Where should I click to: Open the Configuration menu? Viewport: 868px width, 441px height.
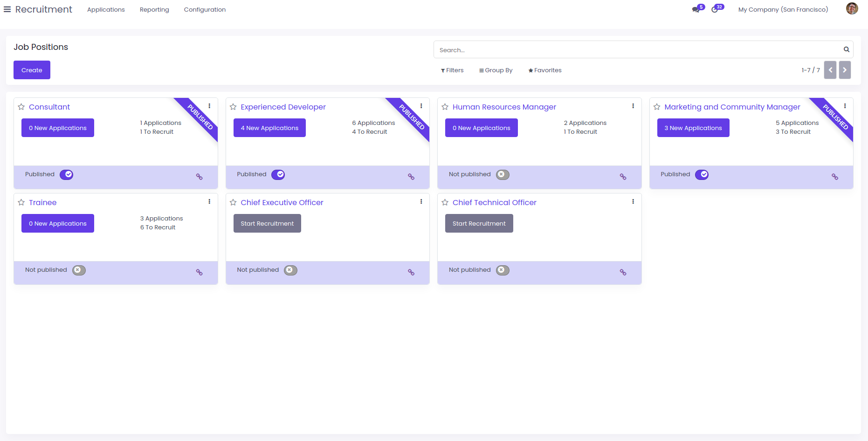coord(205,9)
